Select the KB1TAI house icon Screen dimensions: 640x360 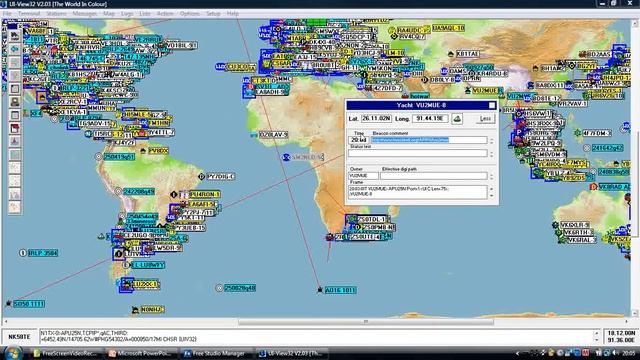[451, 54]
